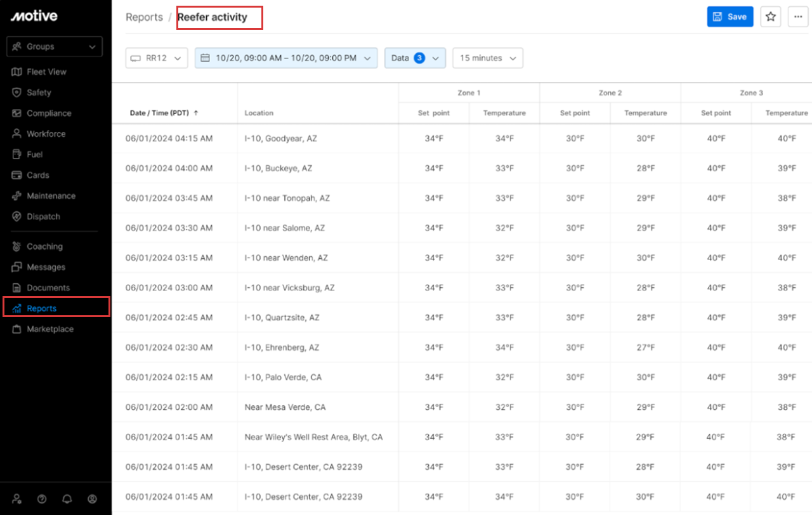Toggle sort arrow on Date / Time column

[196, 113]
